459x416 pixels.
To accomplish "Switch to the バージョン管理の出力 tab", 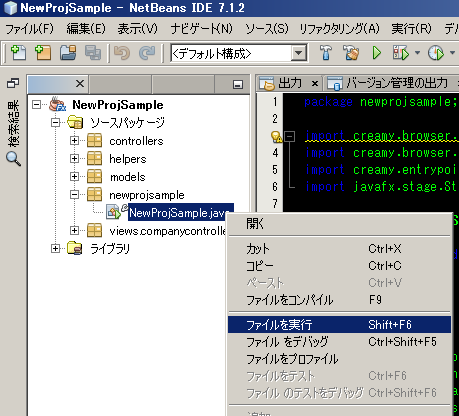I will click(392, 83).
